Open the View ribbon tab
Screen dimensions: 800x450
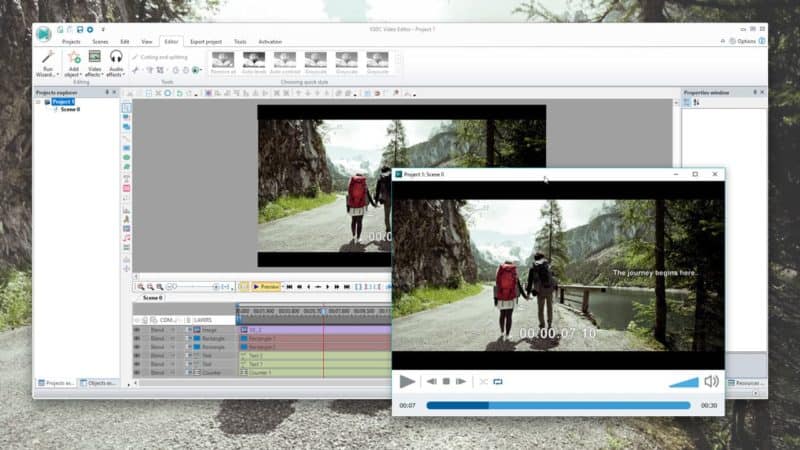coord(146,41)
